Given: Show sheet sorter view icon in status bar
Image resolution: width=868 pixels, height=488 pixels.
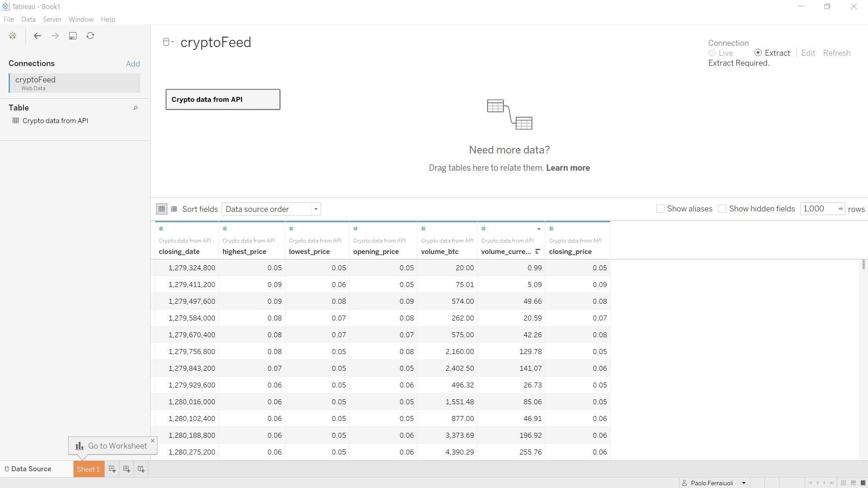Looking at the screenshot, I should pyautogui.click(x=843, y=483).
